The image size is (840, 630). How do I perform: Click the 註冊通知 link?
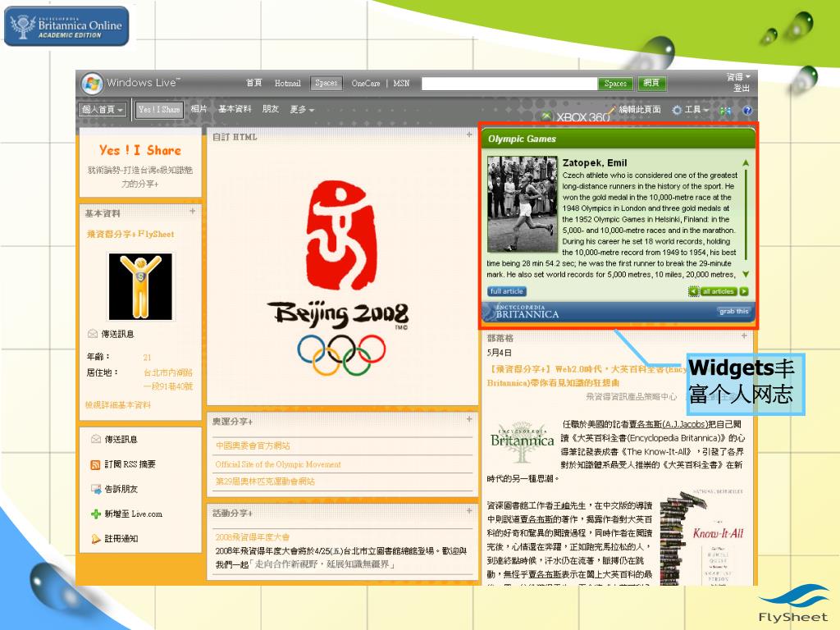pos(121,539)
